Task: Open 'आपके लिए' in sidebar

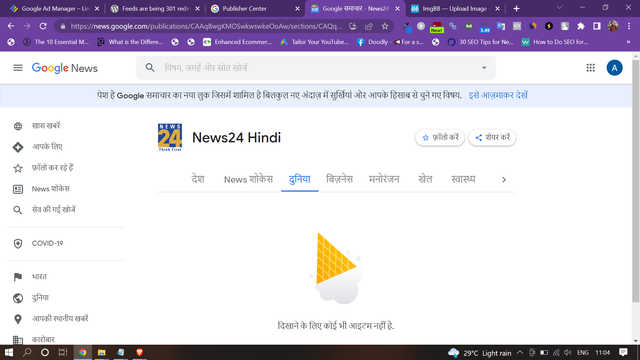Action: pos(47,147)
